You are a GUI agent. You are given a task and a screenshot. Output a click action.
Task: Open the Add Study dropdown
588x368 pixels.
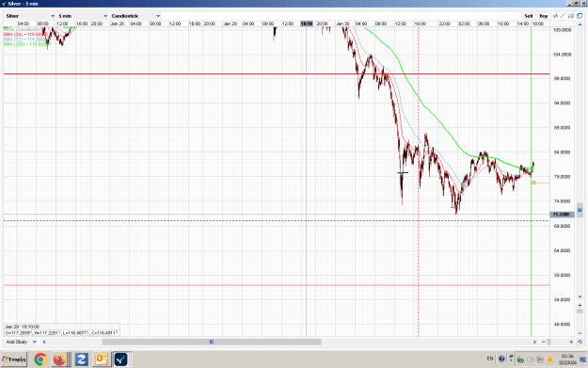[21, 342]
